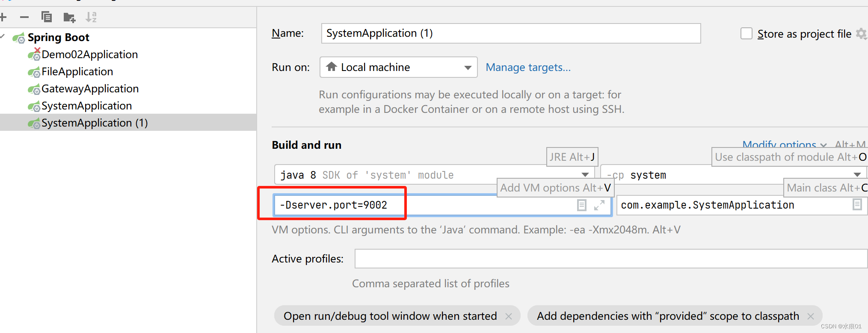Select GatewayApplication configuration
This screenshot has height=333, width=868.
(90, 89)
